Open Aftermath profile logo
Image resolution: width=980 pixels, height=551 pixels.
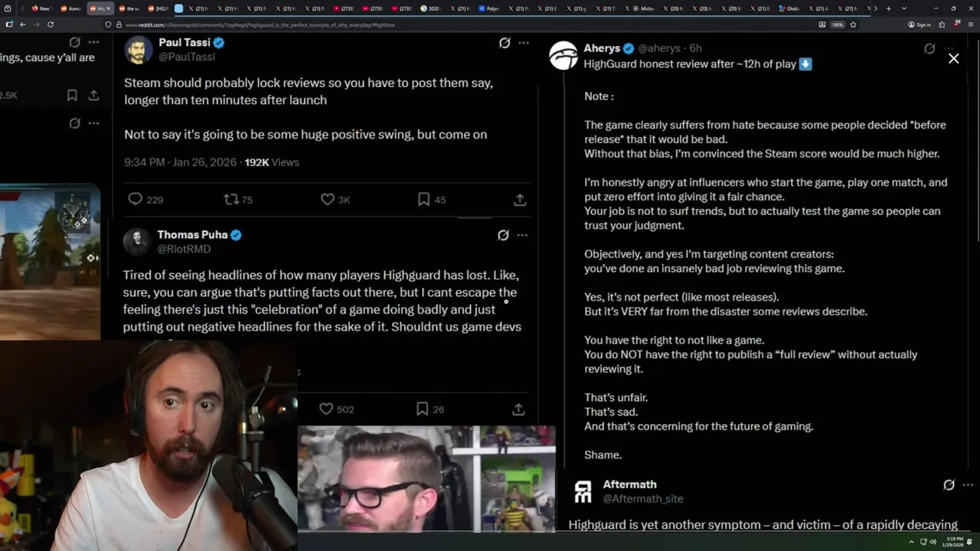pyautogui.click(x=583, y=492)
